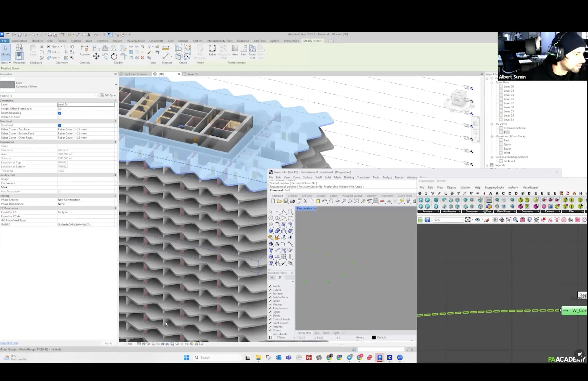
Task: Click the Grasshopper zoom extents icon
Action: [468, 220]
